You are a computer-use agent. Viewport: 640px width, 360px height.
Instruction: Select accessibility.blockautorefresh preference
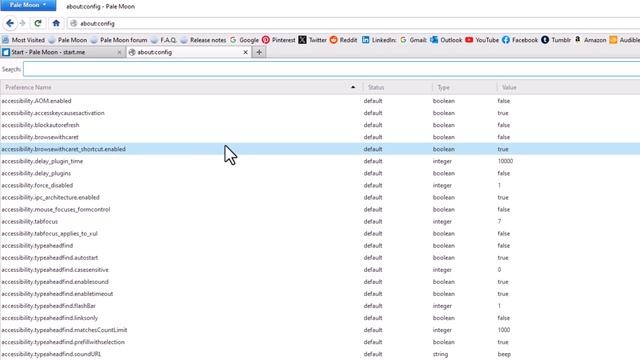point(320,125)
